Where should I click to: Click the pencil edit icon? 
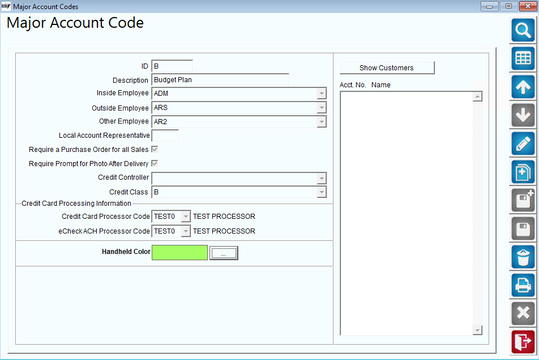click(x=523, y=143)
